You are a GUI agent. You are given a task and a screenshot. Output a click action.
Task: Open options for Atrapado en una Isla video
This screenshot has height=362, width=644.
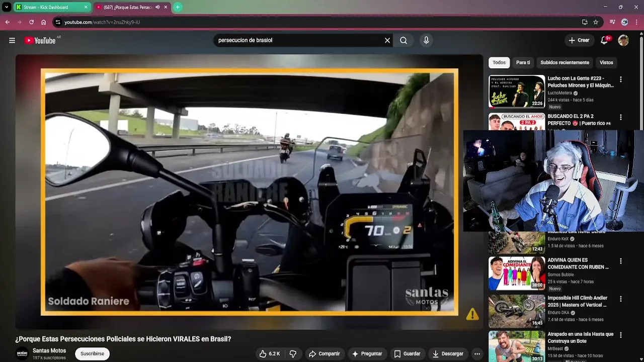pyautogui.click(x=620, y=335)
